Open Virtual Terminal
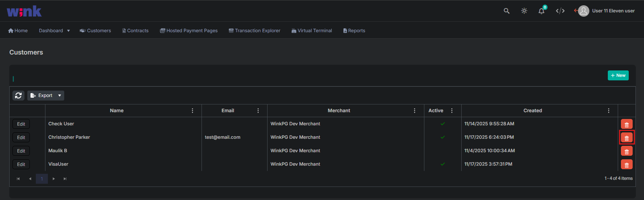This screenshot has width=644, height=200. pyautogui.click(x=312, y=31)
